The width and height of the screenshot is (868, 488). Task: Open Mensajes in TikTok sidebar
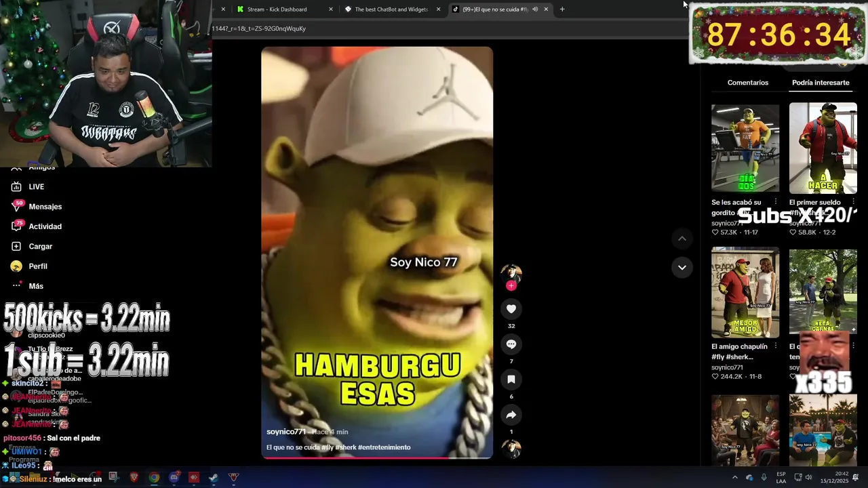(45, 207)
